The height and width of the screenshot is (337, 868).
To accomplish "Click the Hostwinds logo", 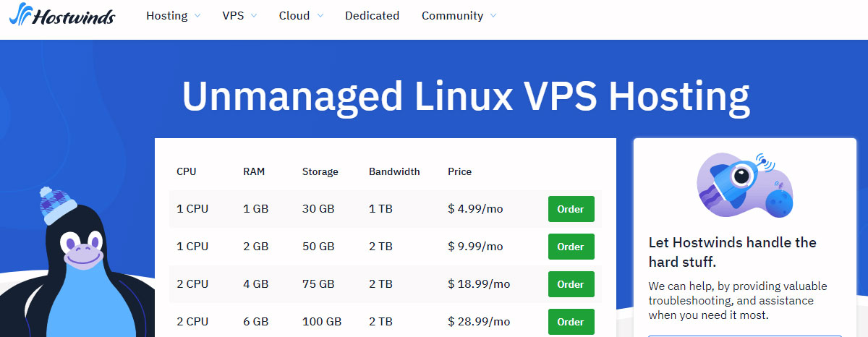I will pyautogui.click(x=62, y=14).
